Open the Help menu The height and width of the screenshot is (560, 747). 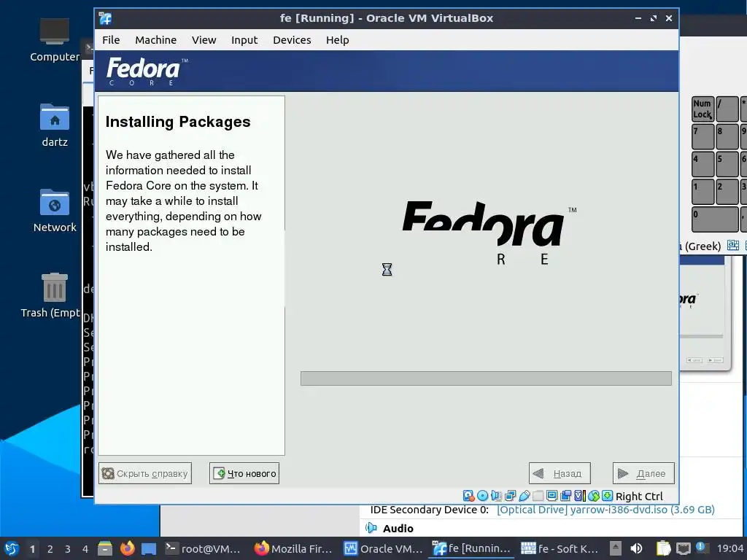tap(337, 40)
